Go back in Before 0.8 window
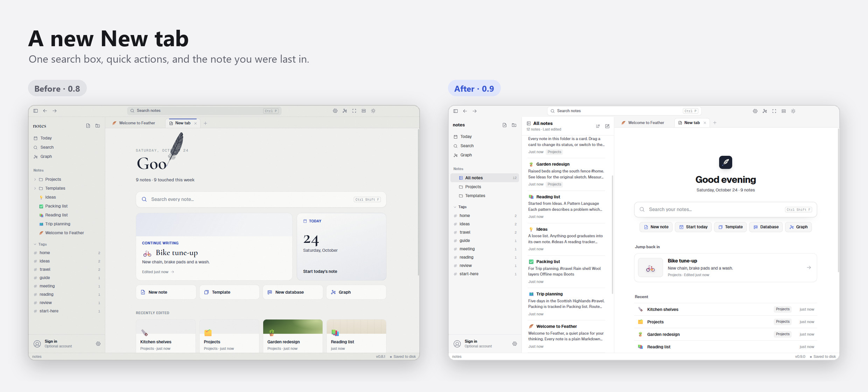 [45, 111]
